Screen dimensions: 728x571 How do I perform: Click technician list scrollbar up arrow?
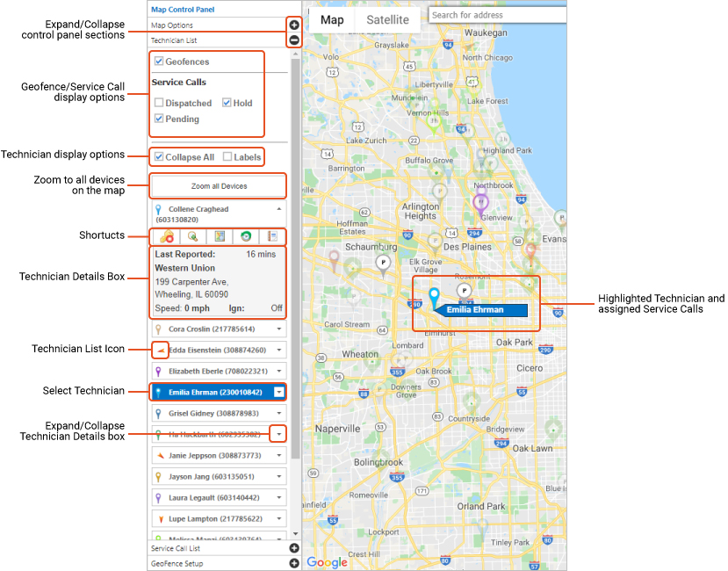296,54
